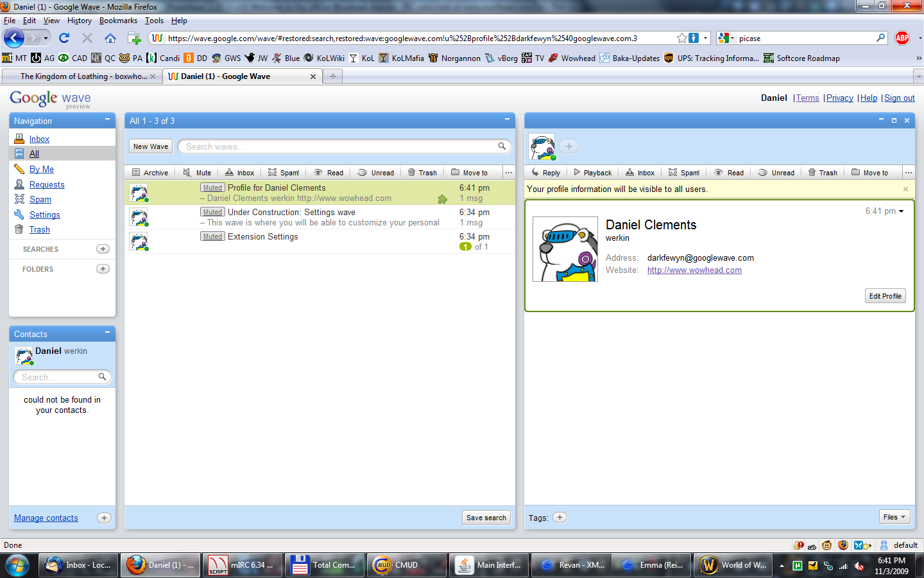Image resolution: width=924 pixels, height=578 pixels.
Task: Run the search with the magnifier beside picase
Action: point(881,38)
